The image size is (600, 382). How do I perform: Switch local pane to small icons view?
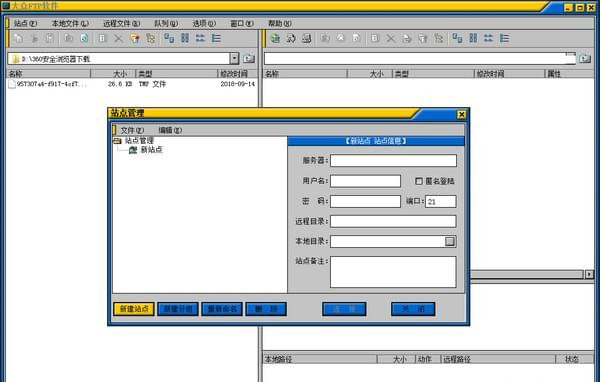coord(185,38)
